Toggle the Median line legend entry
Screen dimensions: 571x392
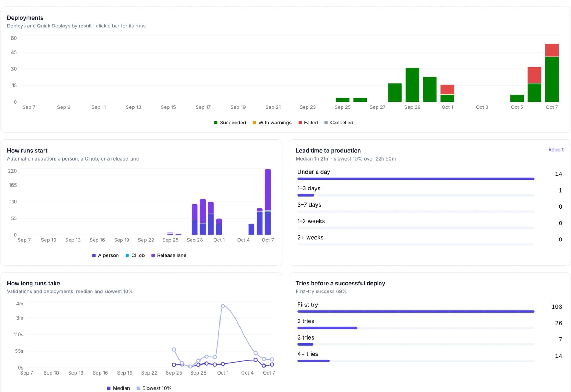pos(118,388)
